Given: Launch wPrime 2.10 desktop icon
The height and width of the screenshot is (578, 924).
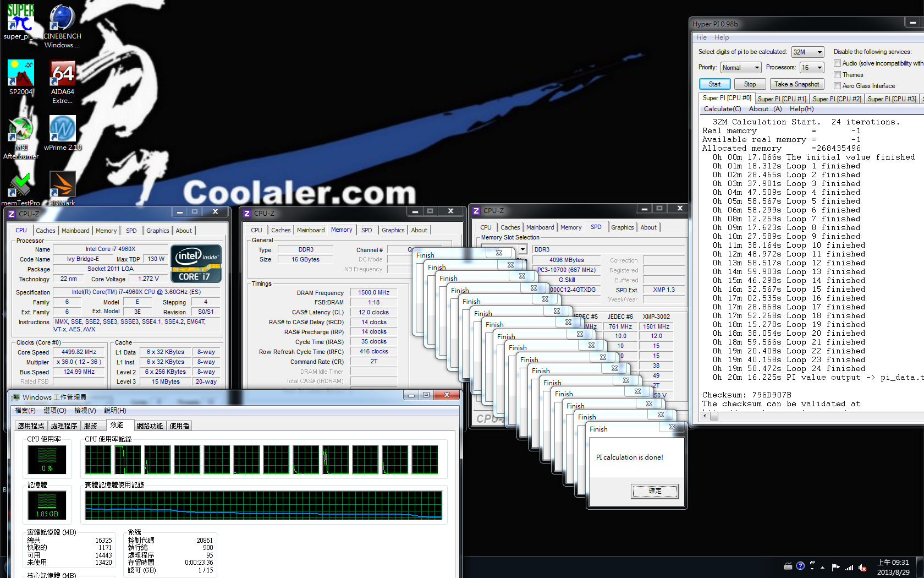Looking at the screenshot, I should pos(62,133).
